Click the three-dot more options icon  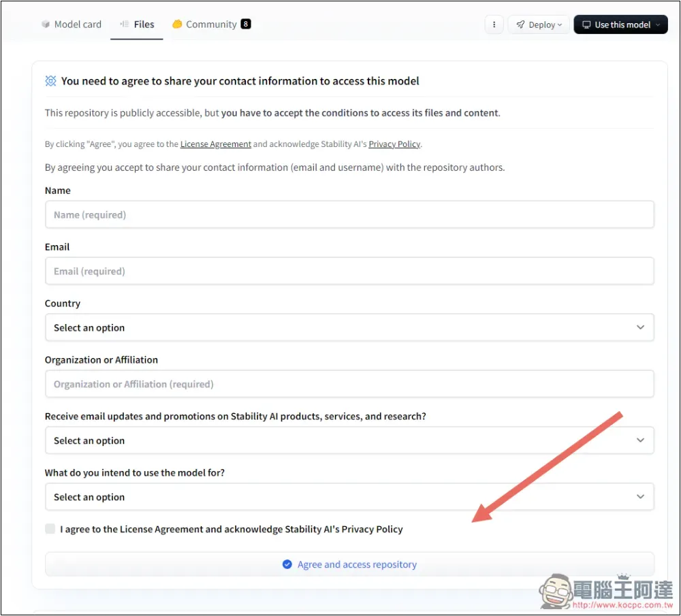coord(494,25)
